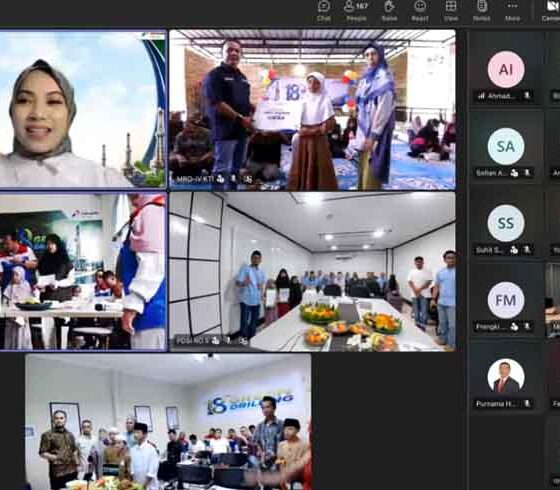Select the AI avatar participant tile
Viewport: 560px width, 490px height.
(506, 69)
